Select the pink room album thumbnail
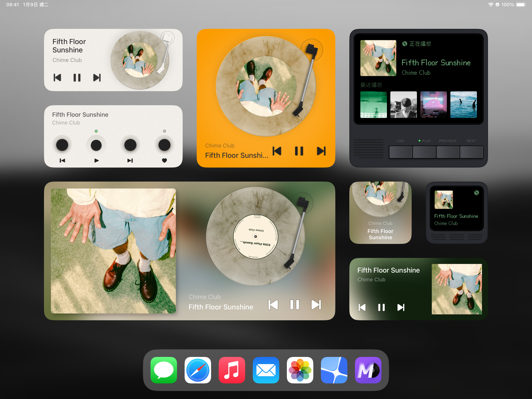The height and width of the screenshot is (399, 532). pos(433,104)
